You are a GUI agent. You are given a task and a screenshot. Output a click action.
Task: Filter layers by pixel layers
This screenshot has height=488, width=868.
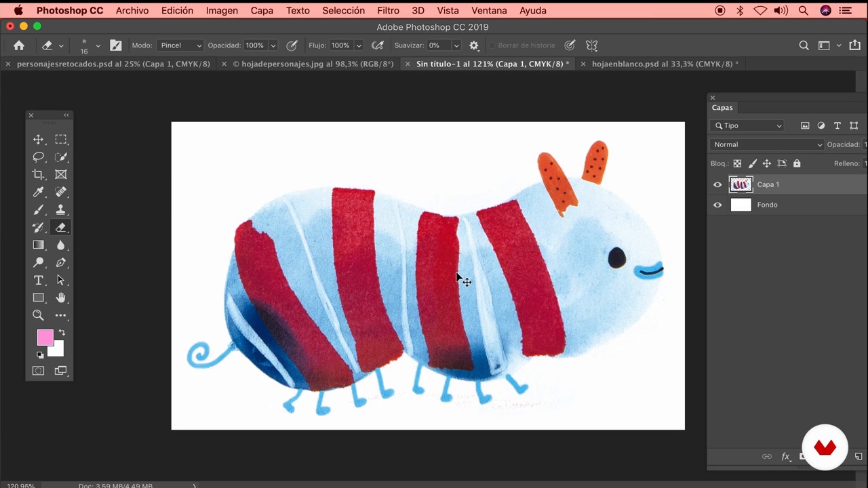[x=805, y=125]
